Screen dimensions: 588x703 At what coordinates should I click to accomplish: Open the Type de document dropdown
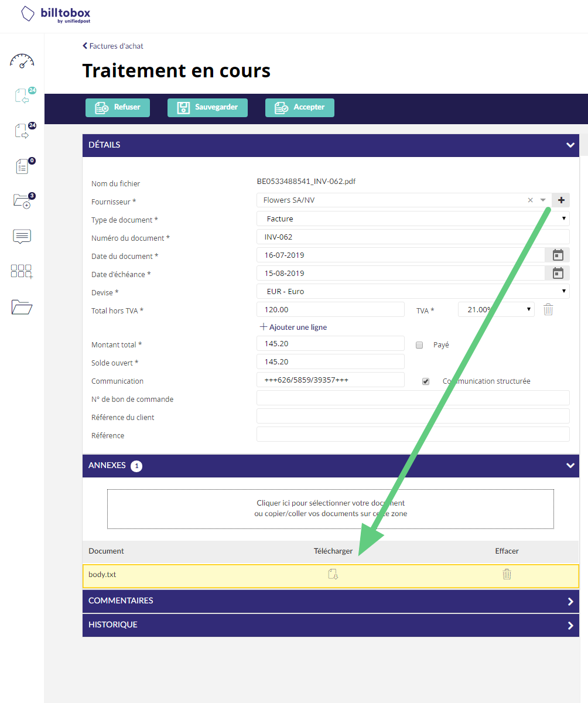pos(413,219)
